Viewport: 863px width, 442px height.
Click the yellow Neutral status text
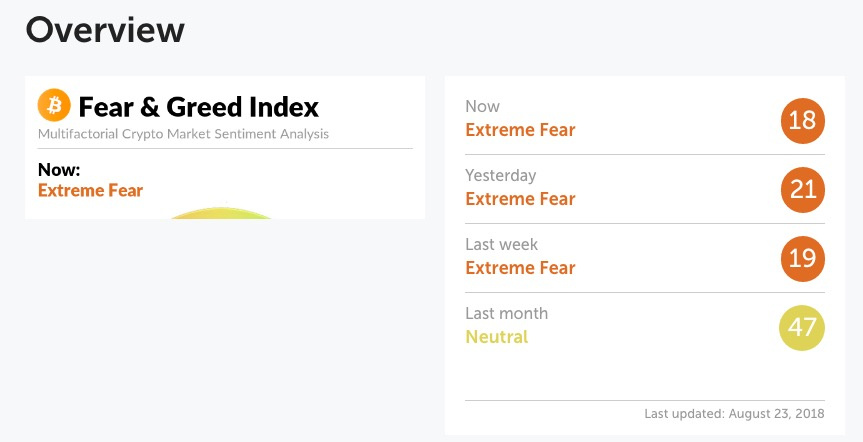[497, 336]
